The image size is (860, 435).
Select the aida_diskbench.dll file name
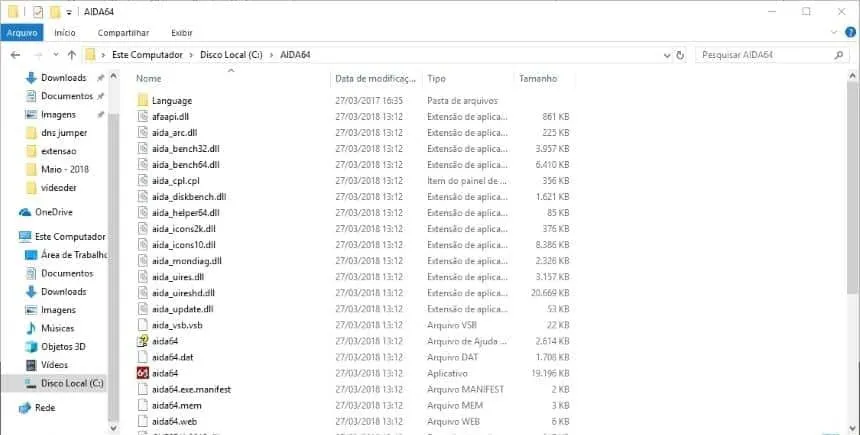tap(189, 196)
